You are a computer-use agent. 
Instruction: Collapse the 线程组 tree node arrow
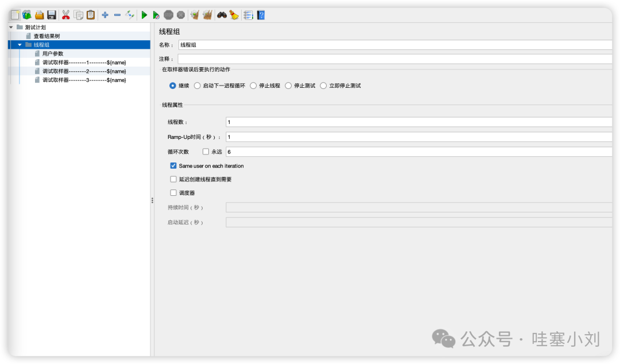tap(20, 45)
